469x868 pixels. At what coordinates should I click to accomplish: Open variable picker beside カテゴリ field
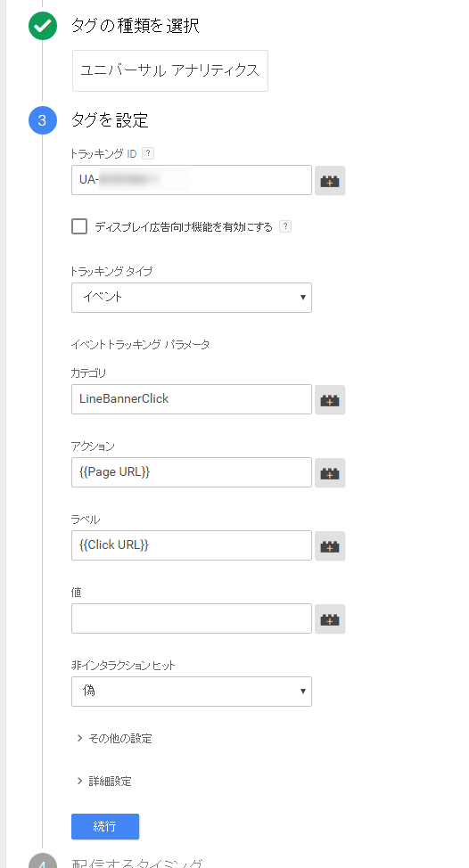pos(330,399)
